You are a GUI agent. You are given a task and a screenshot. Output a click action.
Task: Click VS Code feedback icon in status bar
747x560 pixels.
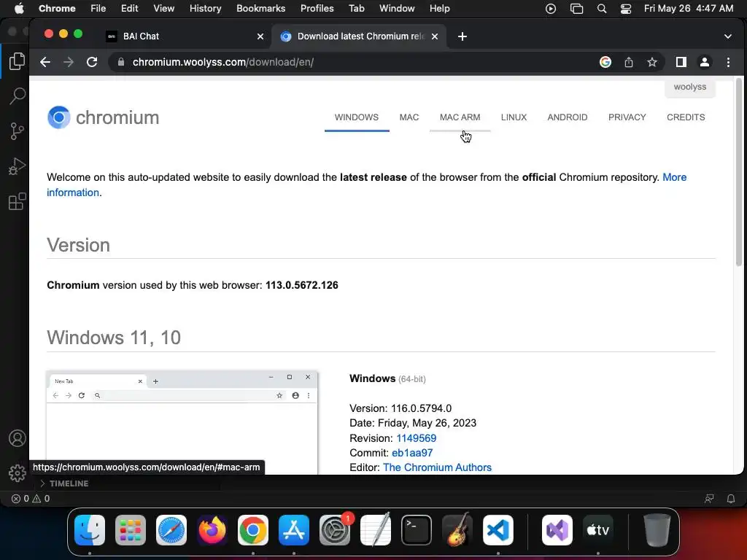click(x=709, y=499)
